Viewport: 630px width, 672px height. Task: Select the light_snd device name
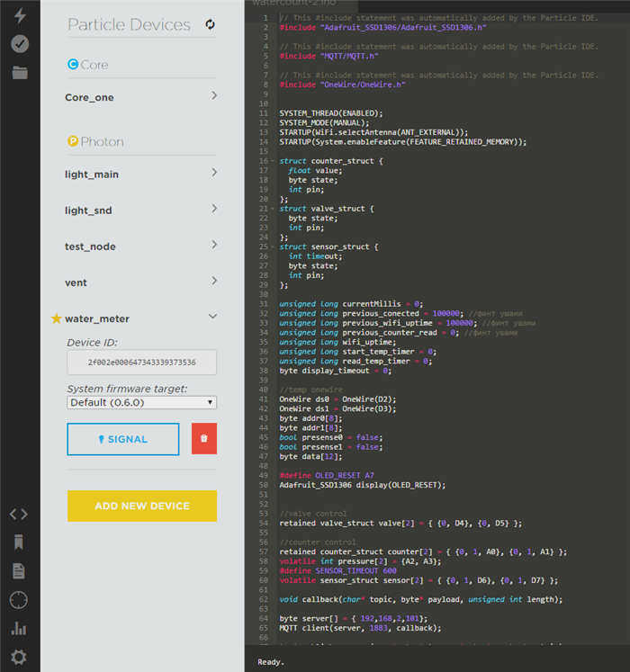pos(88,211)
